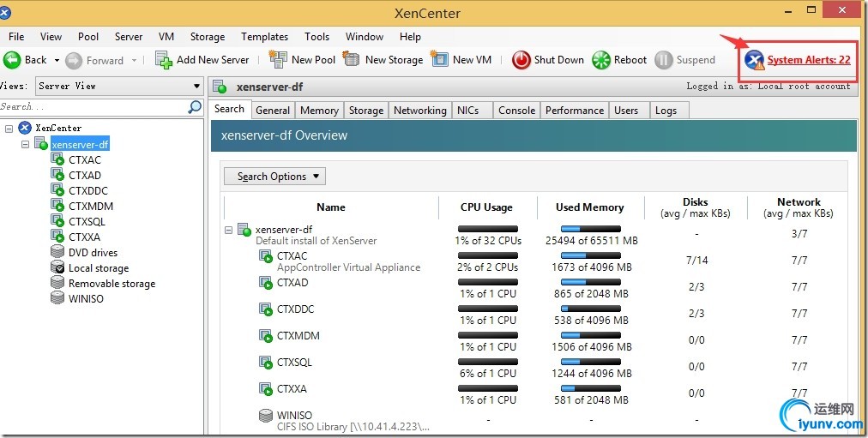Click the CTXSQL VM icon in overview table
Viewport: 868px width, 438px height.
(266, 363)
